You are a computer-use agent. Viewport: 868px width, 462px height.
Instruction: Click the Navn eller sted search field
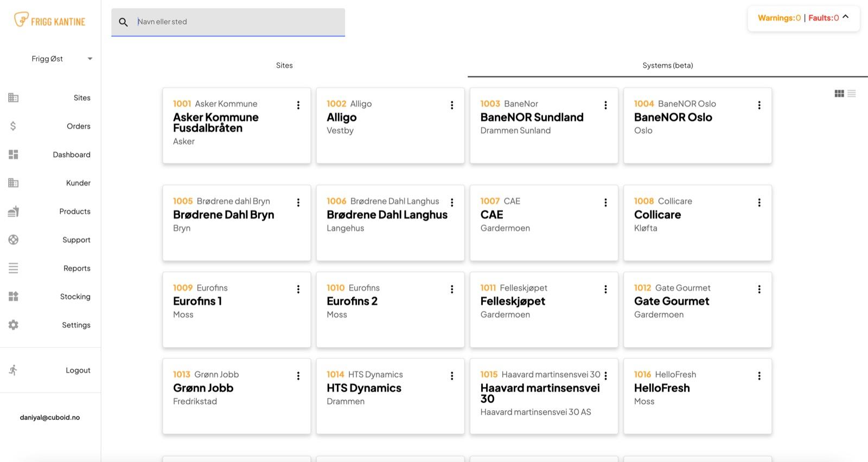pos(228,22)
